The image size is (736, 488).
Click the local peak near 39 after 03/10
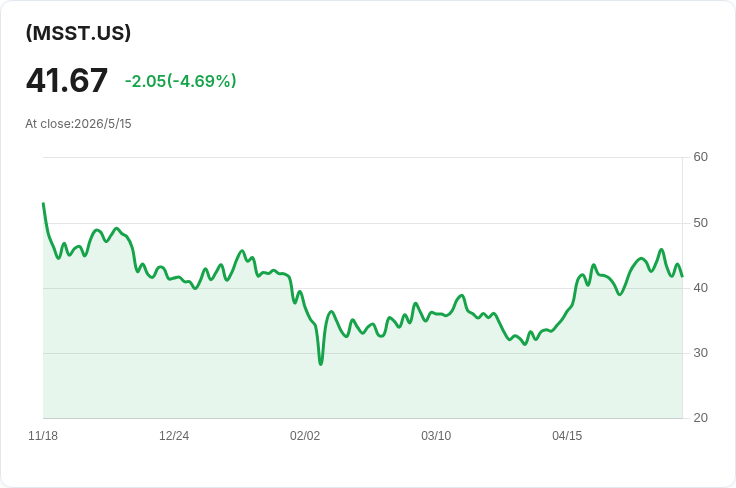pos(462,296)
